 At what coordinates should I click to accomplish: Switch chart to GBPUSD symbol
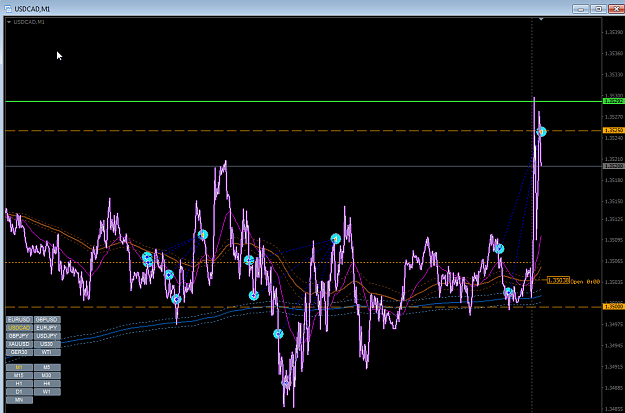47,320
